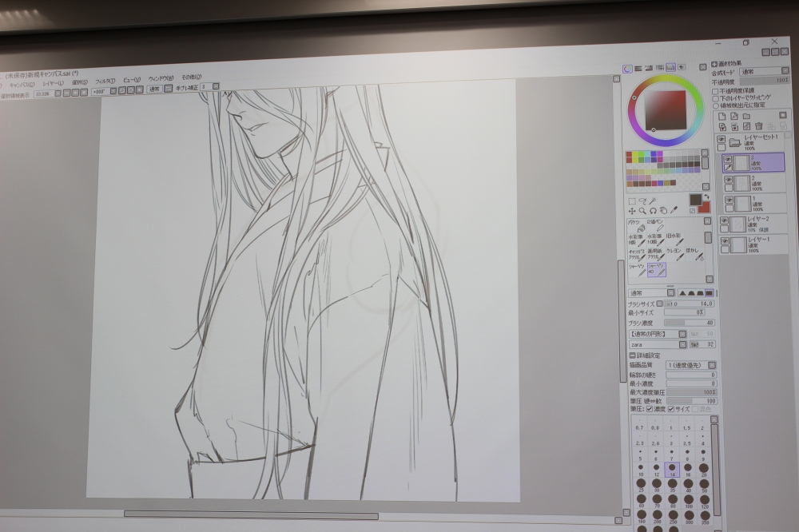Select the レイヤーセット1 folder row

tap(753, 142)
